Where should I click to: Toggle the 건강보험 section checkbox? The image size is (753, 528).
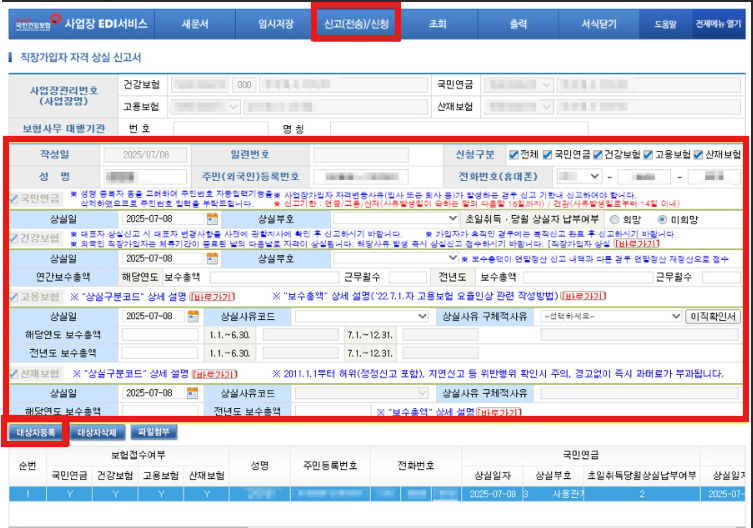(14, 238)
